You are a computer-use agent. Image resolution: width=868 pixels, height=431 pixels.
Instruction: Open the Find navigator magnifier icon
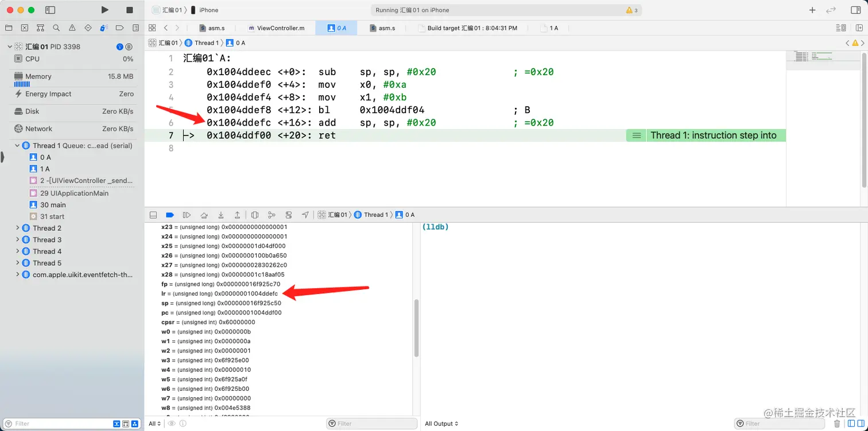pos(56,28)
